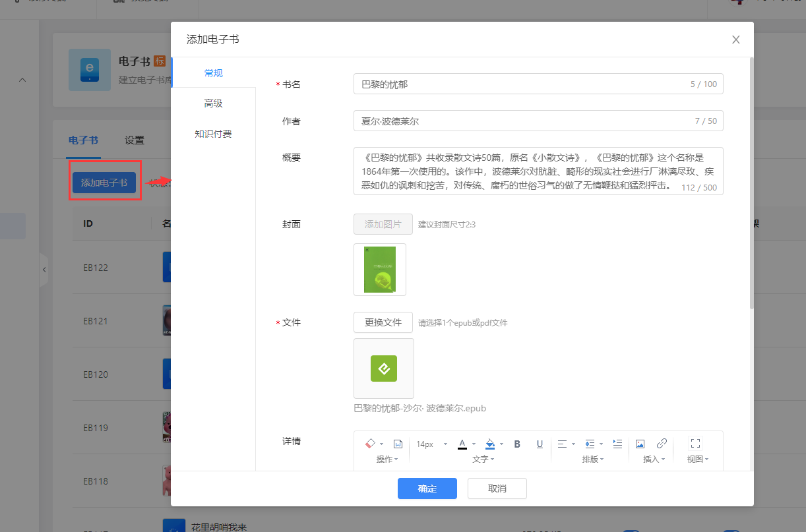Click row ID EB119
806x532 pixels.
pyautogui.click(x=96, y=428)
